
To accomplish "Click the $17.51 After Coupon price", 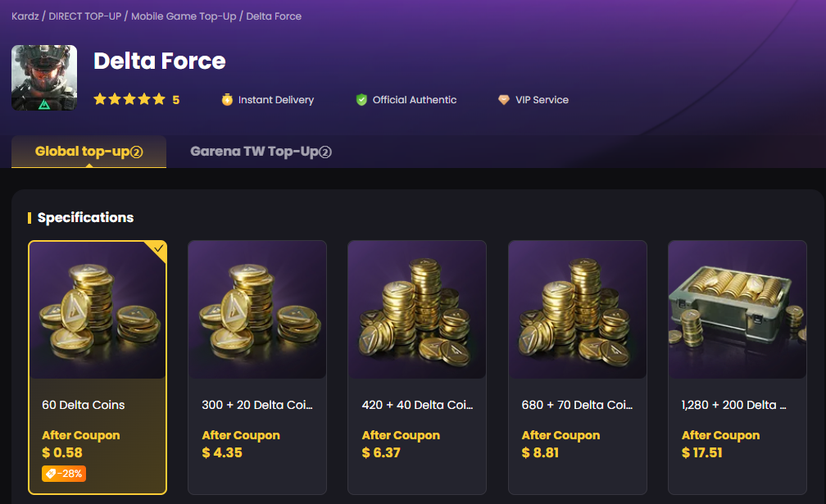I will tap(702, 452).
